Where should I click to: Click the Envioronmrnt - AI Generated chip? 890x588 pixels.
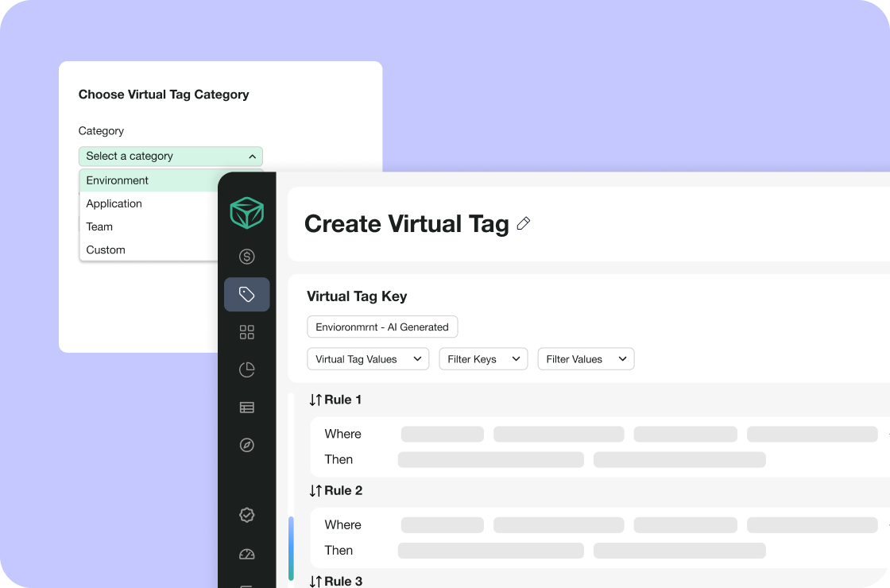point(382,327)
